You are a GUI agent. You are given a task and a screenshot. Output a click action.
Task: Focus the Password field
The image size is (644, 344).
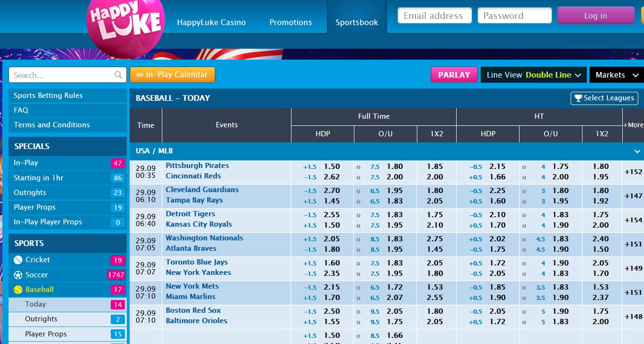pyautogui.click(x=514, y=16)
